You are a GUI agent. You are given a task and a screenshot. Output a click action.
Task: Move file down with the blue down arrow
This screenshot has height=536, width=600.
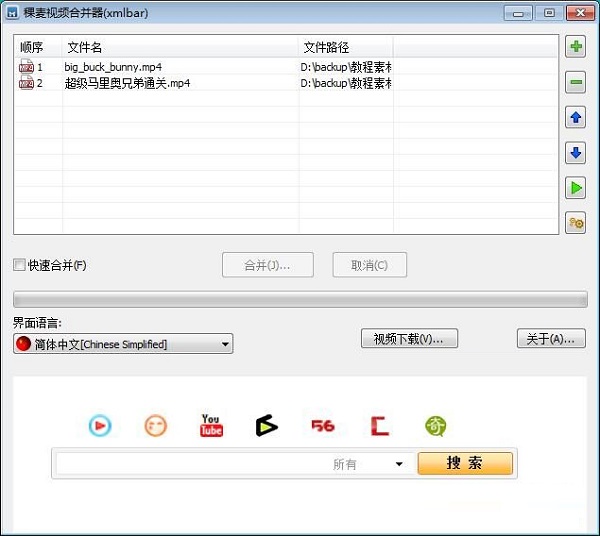(x=576, y=153)
